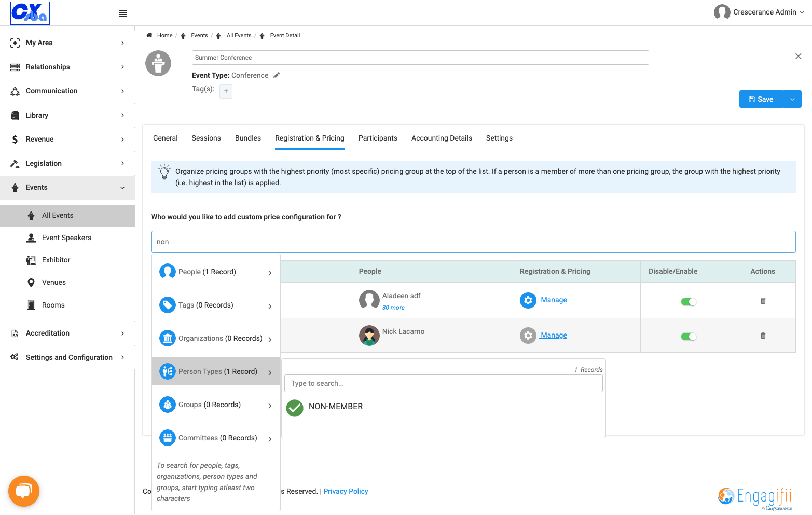This screenshot has height=515, width=812.
Task: Open the Privacy Policy link
Action: 346,491
